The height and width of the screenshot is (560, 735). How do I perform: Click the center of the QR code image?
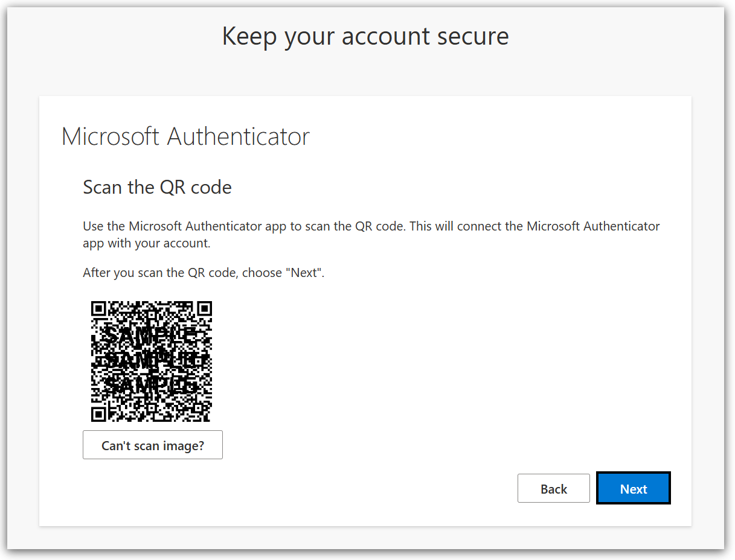tap(151, 361)
